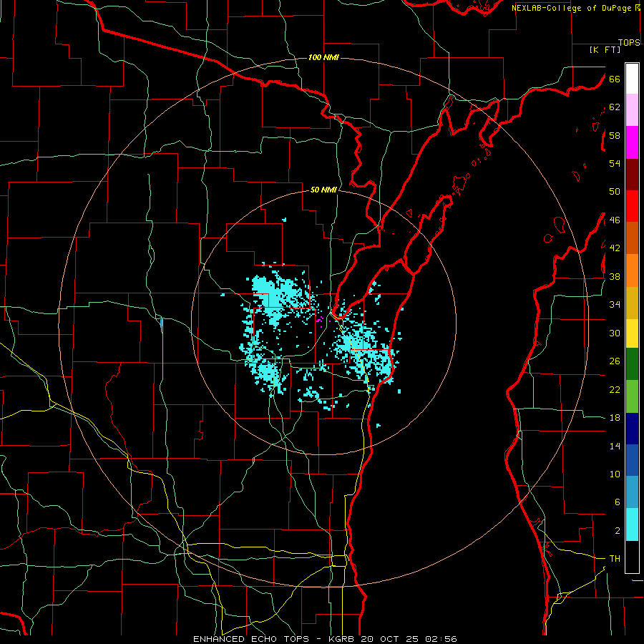Click the magenta echo pixels near radar center

[x=320, y=319]
